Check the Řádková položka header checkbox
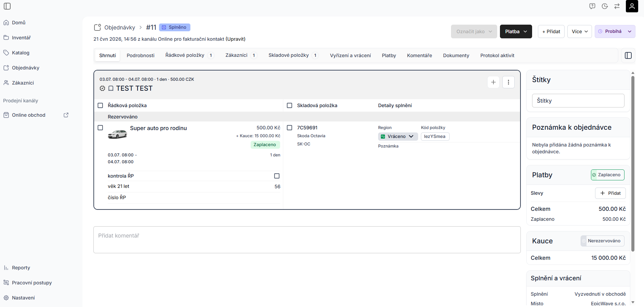The width and height of the screenshot is (644, 307). pyautogui.click(x=100, y=105)
